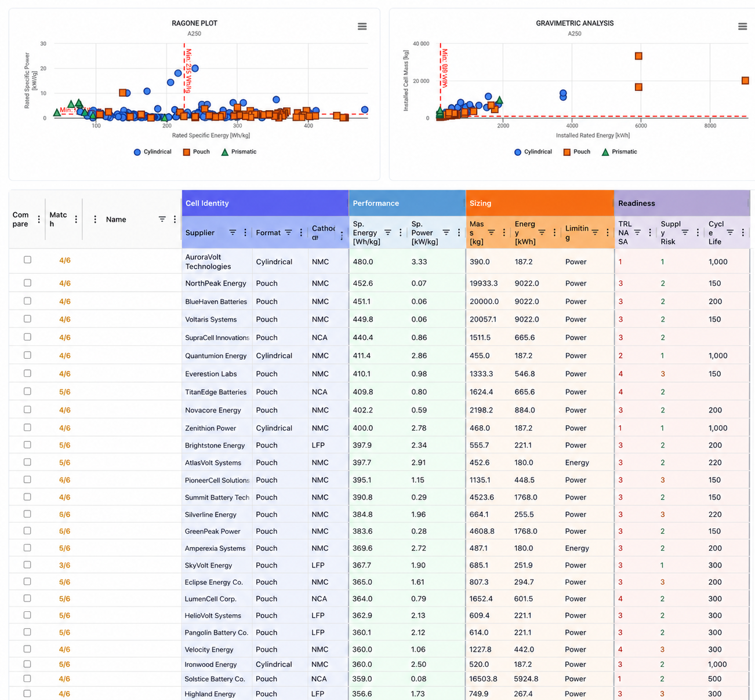This screenshot has width=755, height=700.
Task: Open the Format column three-dot menu
Action: [x=301, y=232]
